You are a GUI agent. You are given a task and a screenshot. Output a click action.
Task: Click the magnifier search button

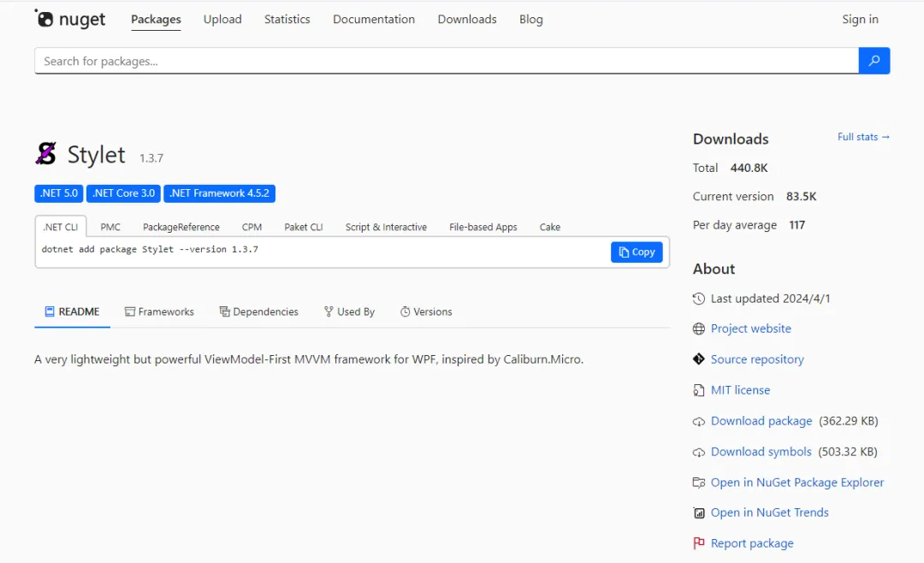[874, 61]
